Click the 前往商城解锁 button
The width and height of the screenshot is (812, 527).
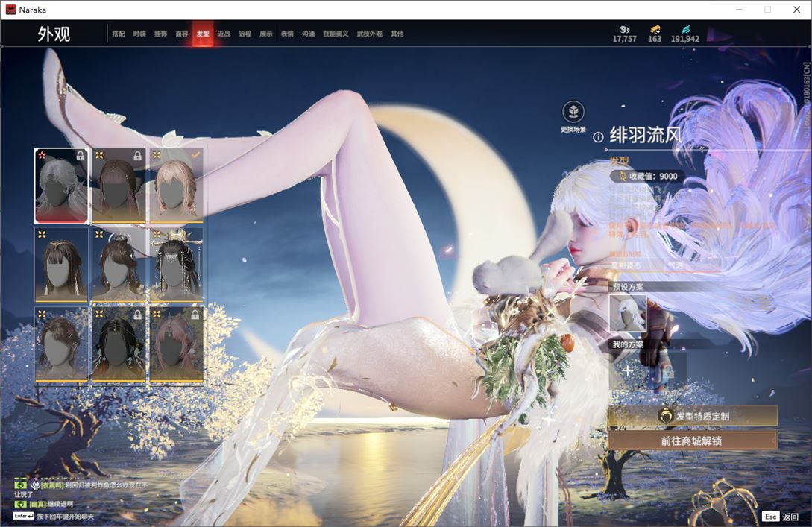point(693,441)
